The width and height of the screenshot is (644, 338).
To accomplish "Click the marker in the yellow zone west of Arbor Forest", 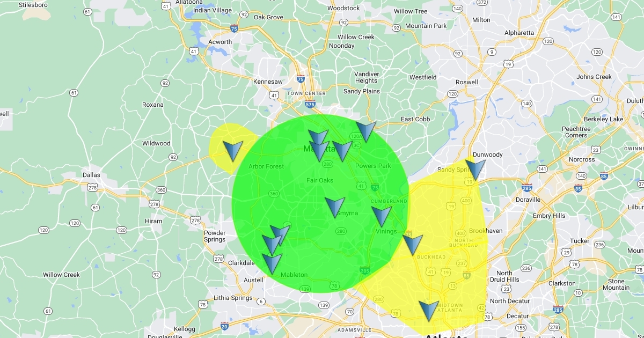I will tap(233, 152).
